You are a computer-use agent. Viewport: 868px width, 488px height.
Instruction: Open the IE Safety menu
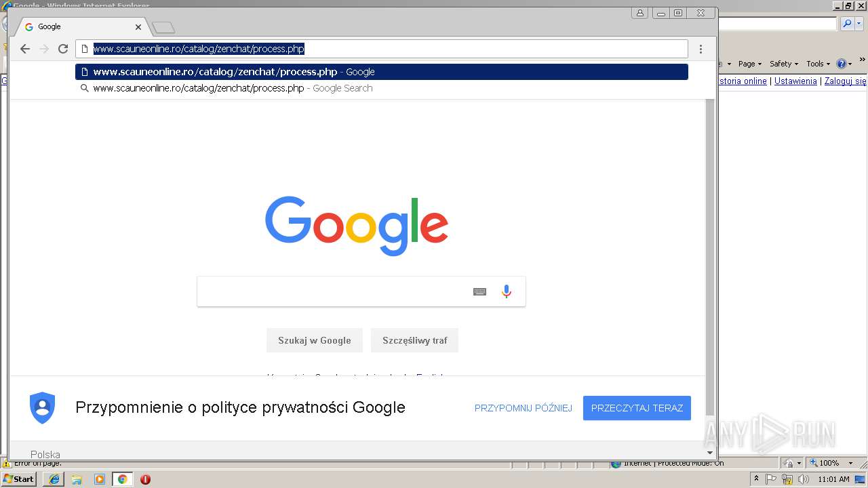tap(784, 64)
